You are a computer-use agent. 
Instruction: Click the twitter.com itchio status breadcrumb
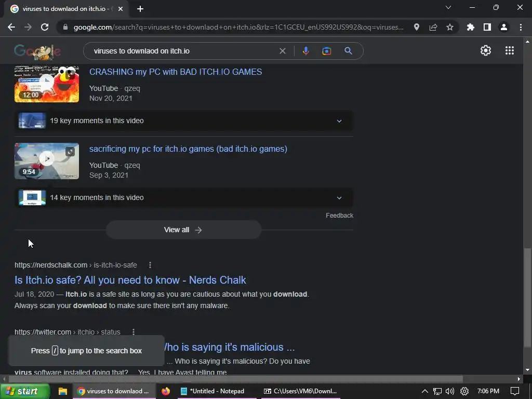(67, 332)
